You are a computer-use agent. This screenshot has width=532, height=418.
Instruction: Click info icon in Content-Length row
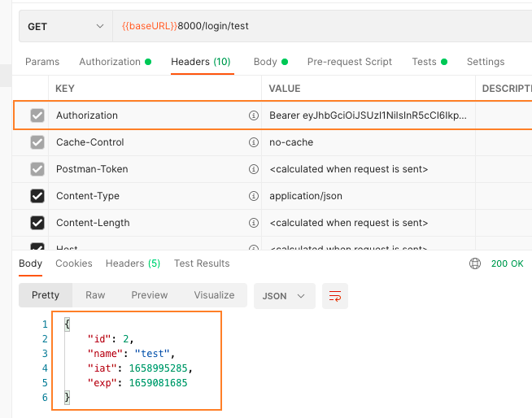pos(253,223)
